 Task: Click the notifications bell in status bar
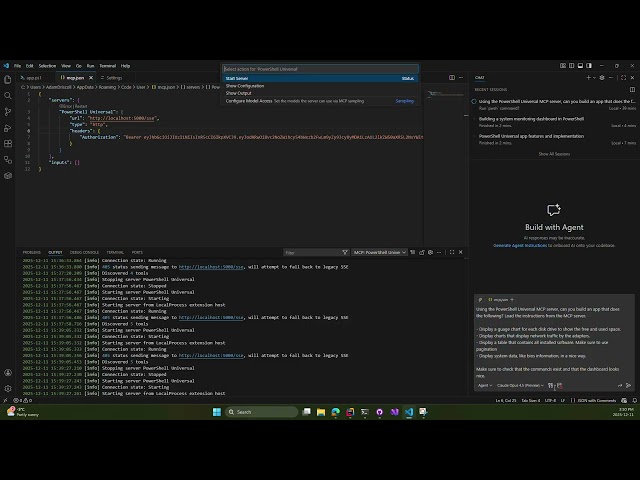pyautogui.click(x=634, y=400)
